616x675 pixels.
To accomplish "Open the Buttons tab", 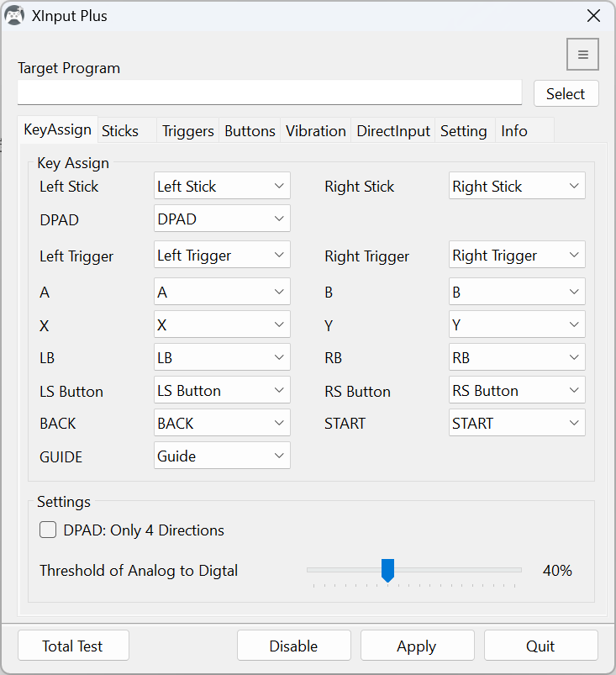I will pyautogui.click(x=250, y=130).
